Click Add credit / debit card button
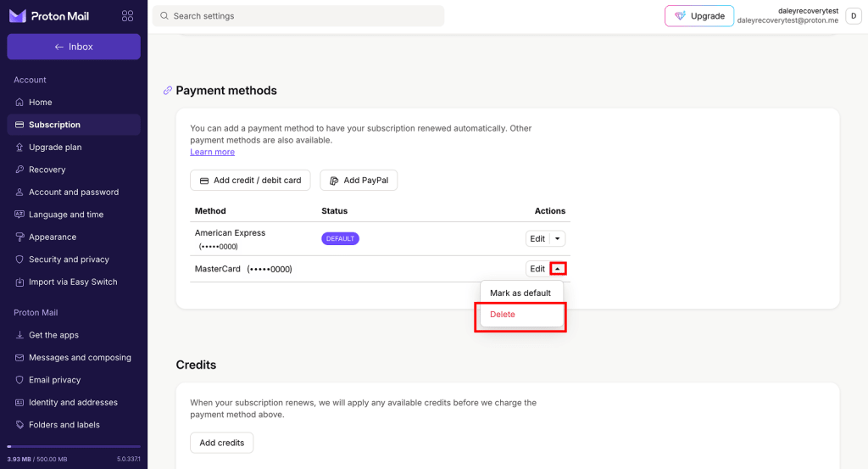 [250, 180]
